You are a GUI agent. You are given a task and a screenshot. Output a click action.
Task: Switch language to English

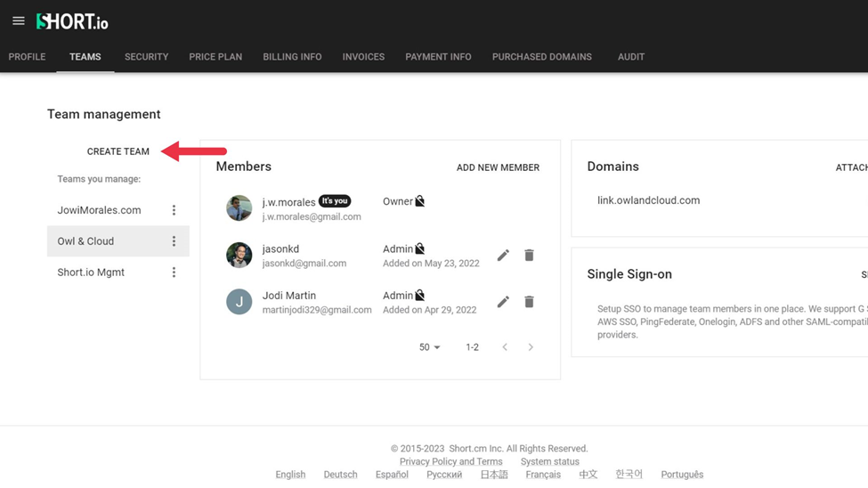pos(290,475)
